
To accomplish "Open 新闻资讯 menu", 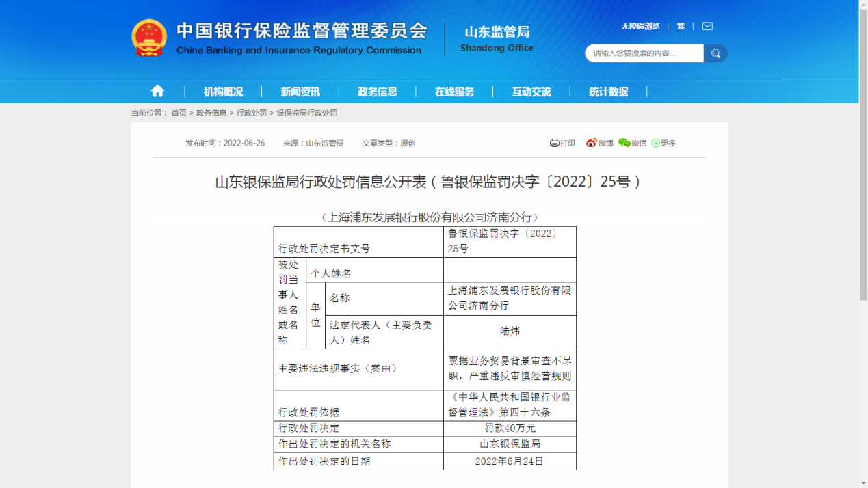I will [300, 92].
